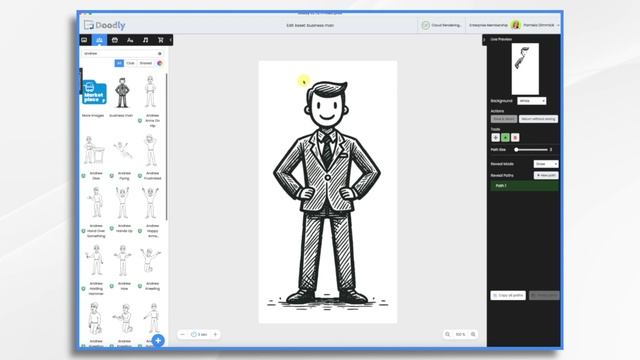Increase duration with the plus button
This screenshot has height=360, width=640.
tap(216, 334)
